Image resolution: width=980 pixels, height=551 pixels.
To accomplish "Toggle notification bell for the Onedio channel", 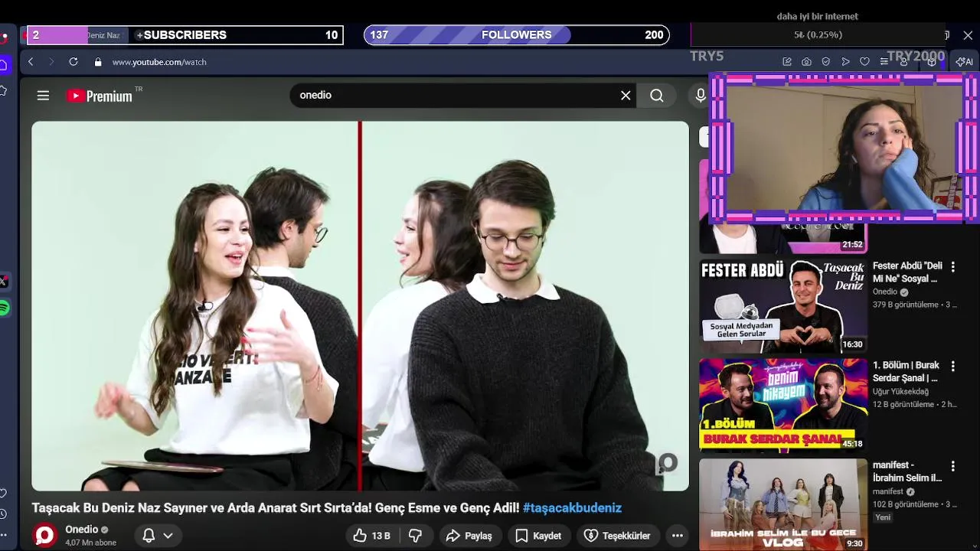I will click(x=149, y=536).
